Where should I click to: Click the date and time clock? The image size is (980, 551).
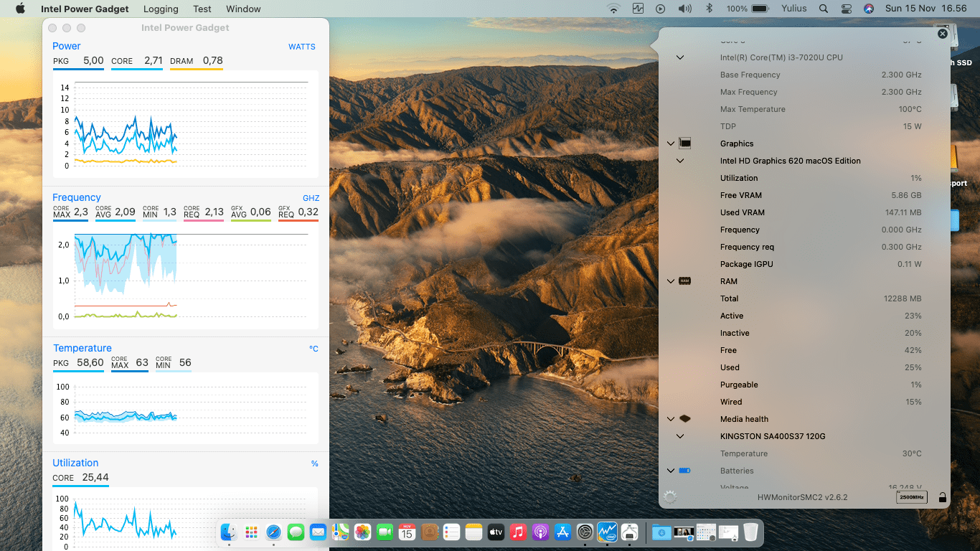click(x=925, y=9)
